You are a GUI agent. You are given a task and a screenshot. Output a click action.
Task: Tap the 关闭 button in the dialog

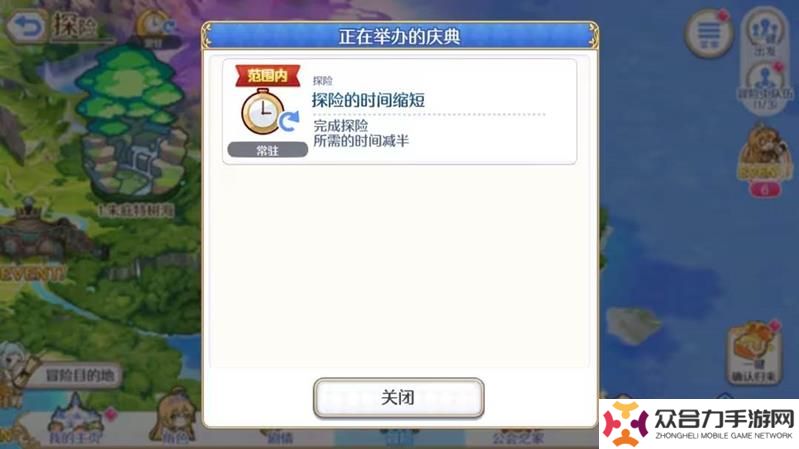pyautogui.click(x=398, y=398)
